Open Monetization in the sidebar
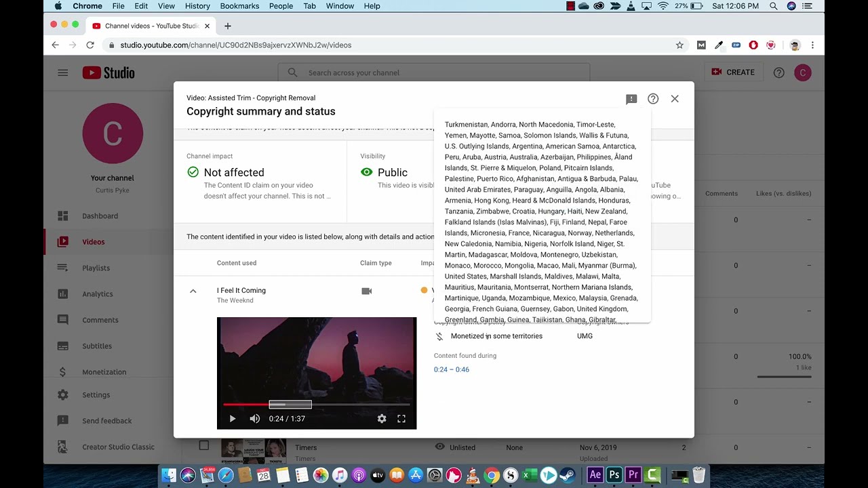Image resolution: width=868 pixels, height=488 pixels. [x=108, y=372]
